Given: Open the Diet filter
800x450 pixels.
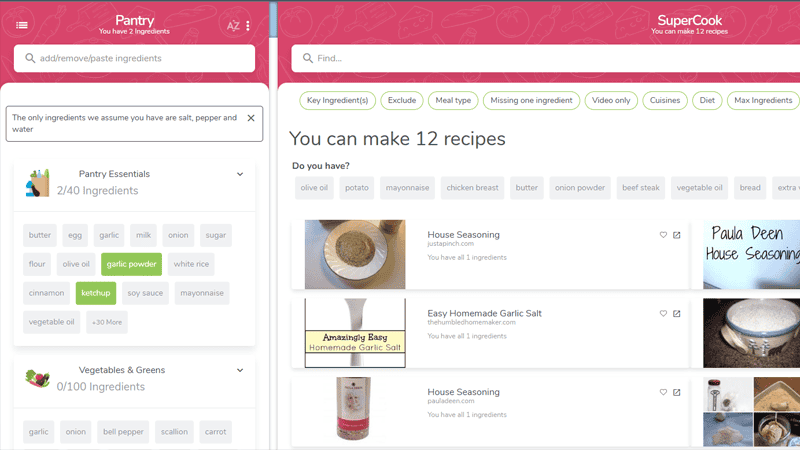Looking at the screenshot, I should click(707, 101).
